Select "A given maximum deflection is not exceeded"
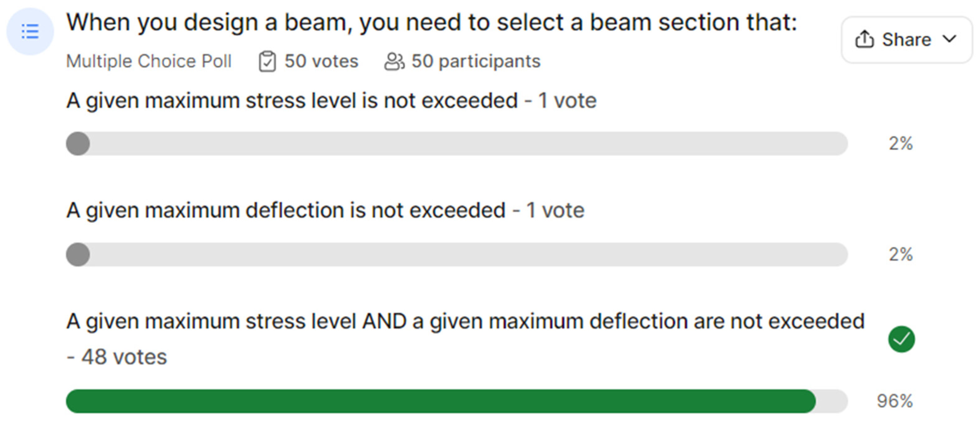The height and width of the screenshot is (421, 980). [x=286, y=210]
